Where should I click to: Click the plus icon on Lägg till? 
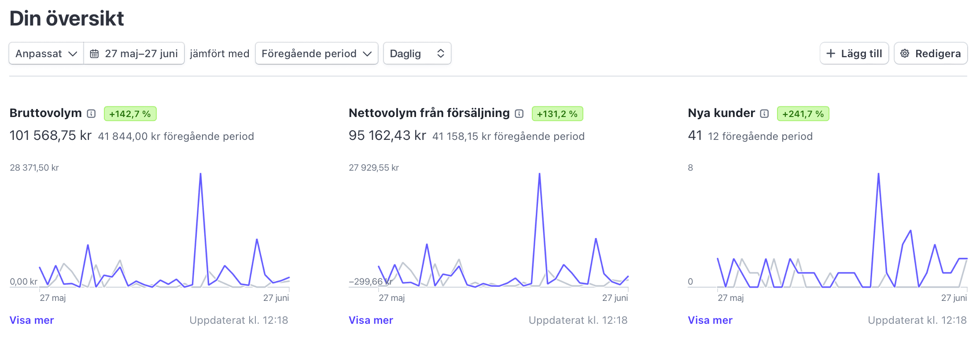(x=831, y=54)
